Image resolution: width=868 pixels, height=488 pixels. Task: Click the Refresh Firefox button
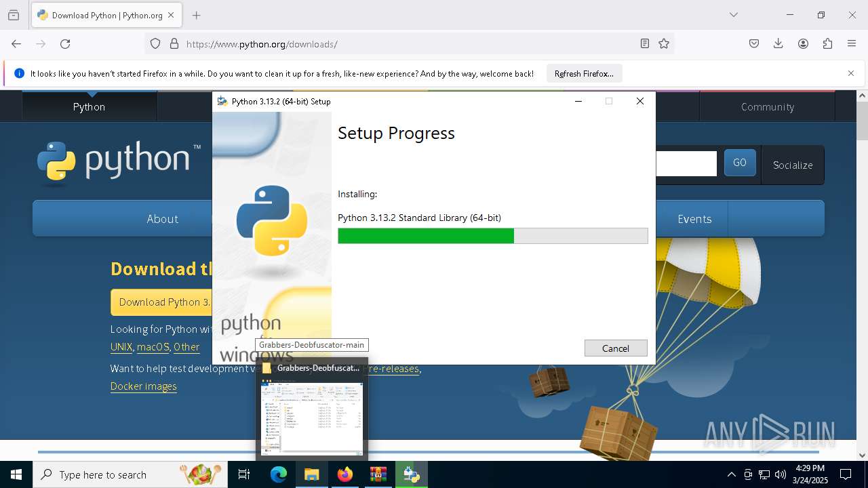pos(584,73)
